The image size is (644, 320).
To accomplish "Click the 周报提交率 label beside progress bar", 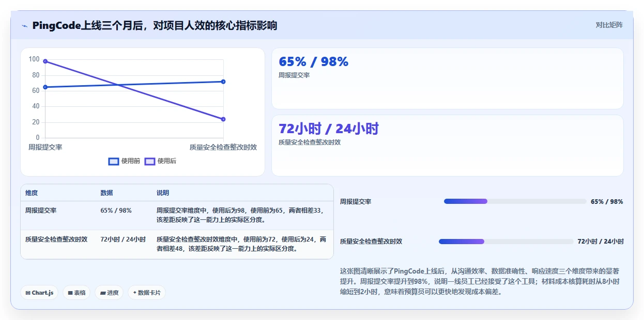I will point(356,202).
